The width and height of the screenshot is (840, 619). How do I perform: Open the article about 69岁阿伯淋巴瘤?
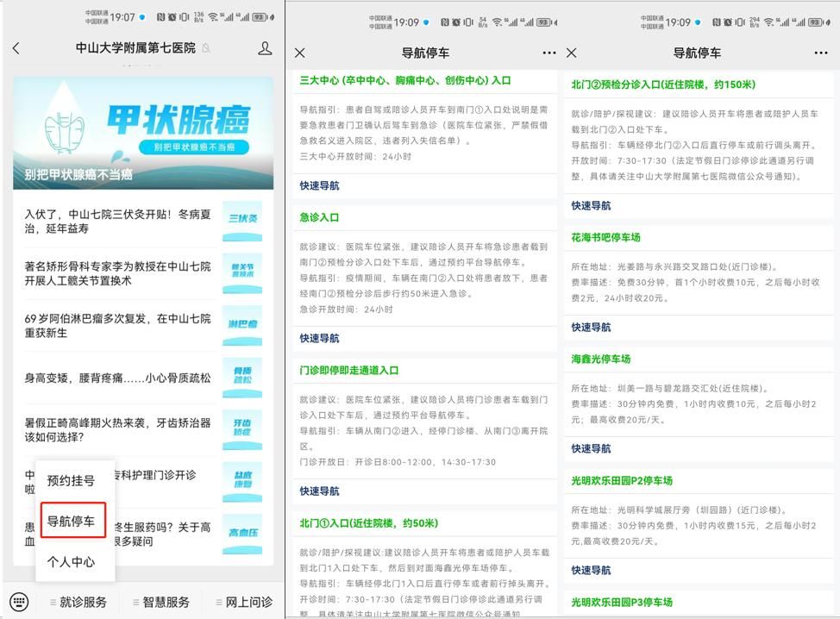(x=118, y=325)
